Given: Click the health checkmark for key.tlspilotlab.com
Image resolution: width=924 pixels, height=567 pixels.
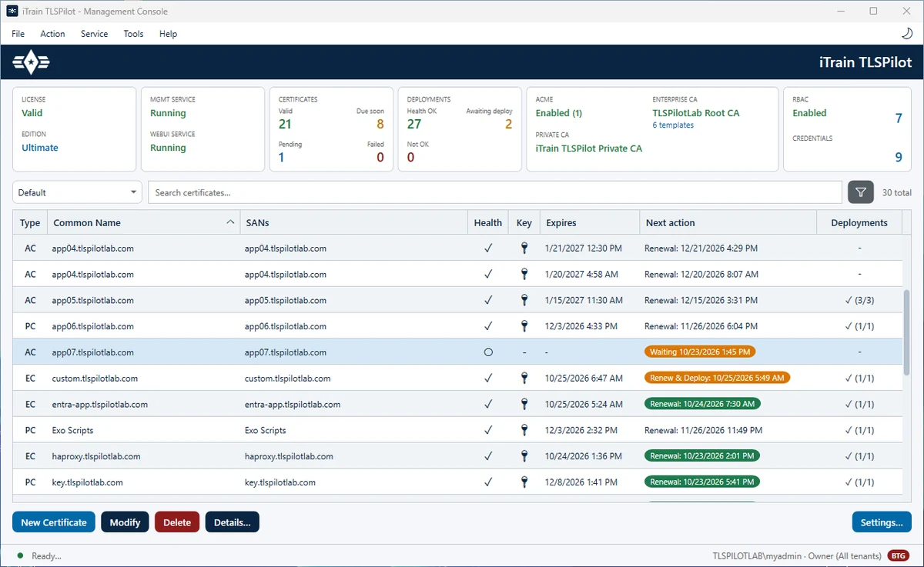Looking at the screenshot, I should pyautogui.click(x=488, y=482).
